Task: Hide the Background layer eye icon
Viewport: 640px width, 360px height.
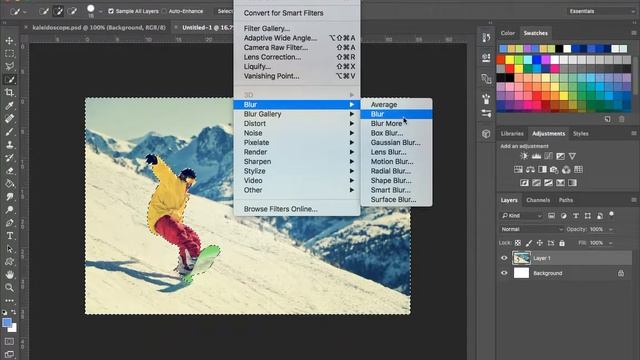Action: (x=504, y=273)
